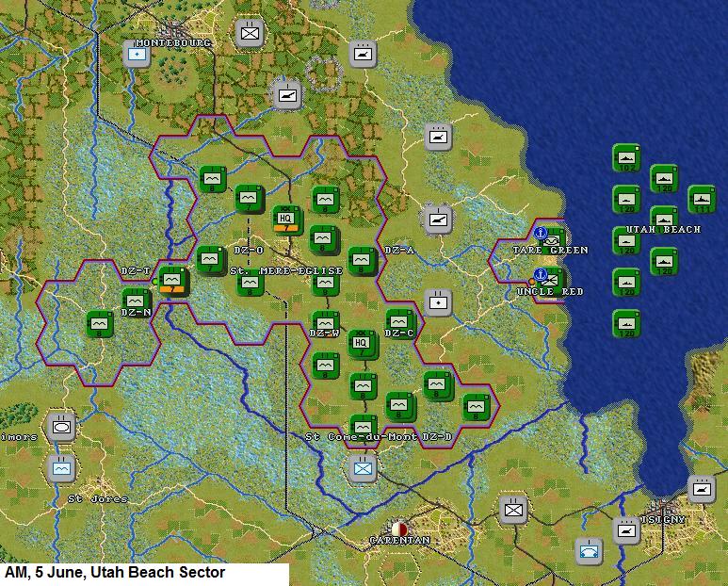Select the light blue unit below the Montebourg label
Viewport: 728px width, 586px height.
pyautogui.click(x=137, y=55)
